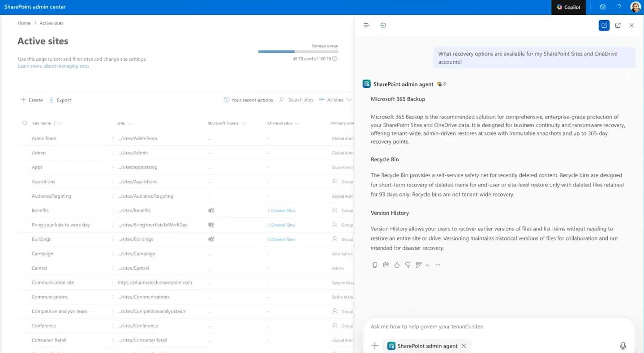The width and height of the screenshot is (644, 353).
Task: Open 3 Channel Sites link for Benefits
Action: point(281,211)
